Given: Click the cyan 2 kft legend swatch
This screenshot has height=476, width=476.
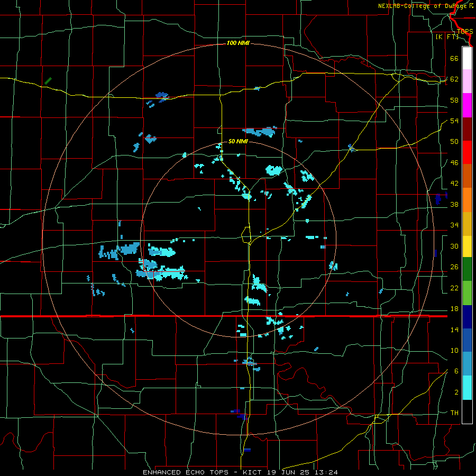Looking at the screenshot, I should click(x=467, y=388).
